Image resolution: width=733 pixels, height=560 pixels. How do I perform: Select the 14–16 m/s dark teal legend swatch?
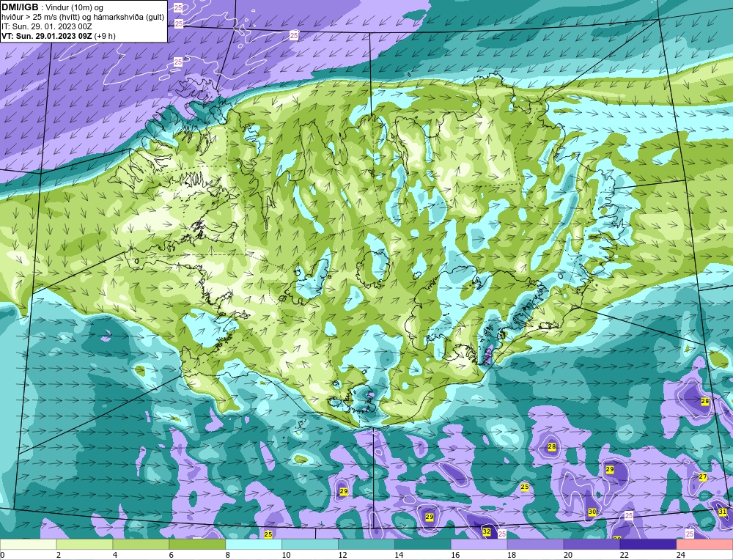click(423, 545)
